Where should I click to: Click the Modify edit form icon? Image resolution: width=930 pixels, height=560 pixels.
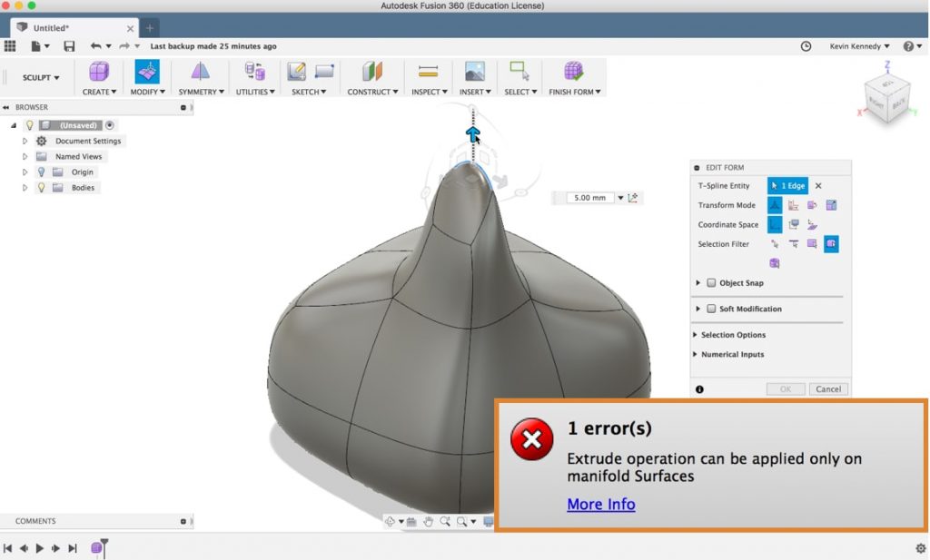click(147, 72)
